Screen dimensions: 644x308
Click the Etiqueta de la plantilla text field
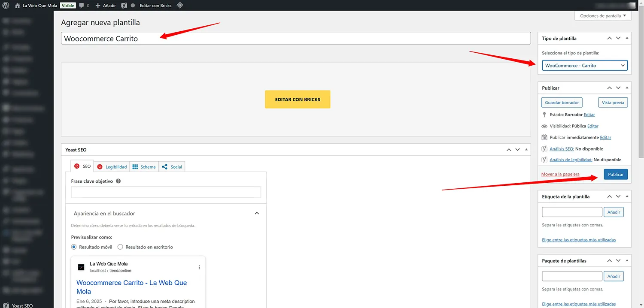pyautogui.click(x=572, y=212)
